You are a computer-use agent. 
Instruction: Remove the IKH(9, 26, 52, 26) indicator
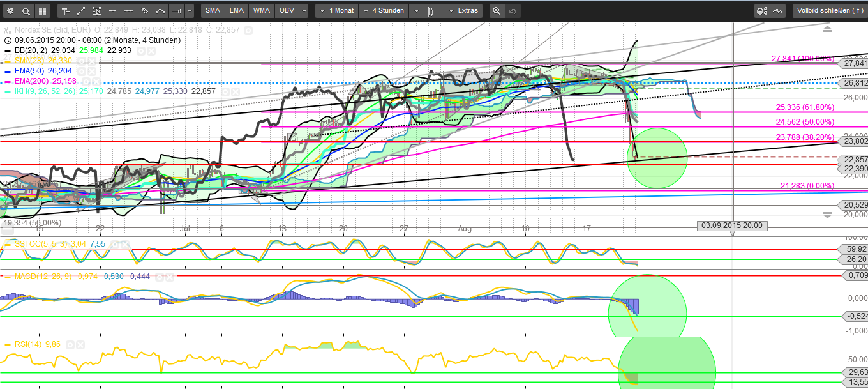click(x=235, y=92)
